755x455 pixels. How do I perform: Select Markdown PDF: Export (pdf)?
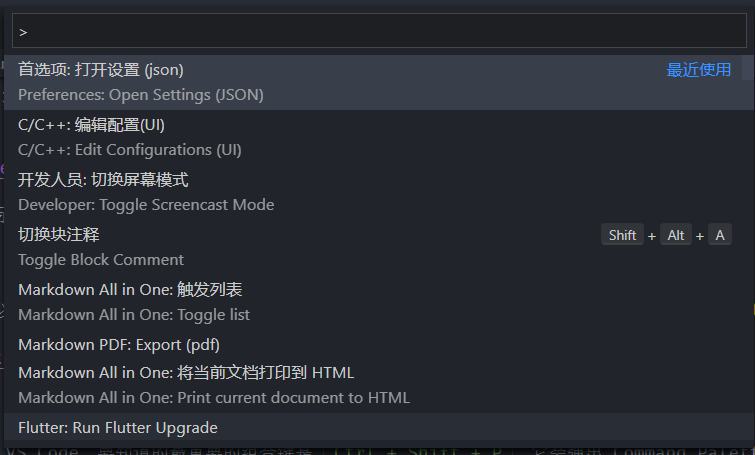click(119, 344)
